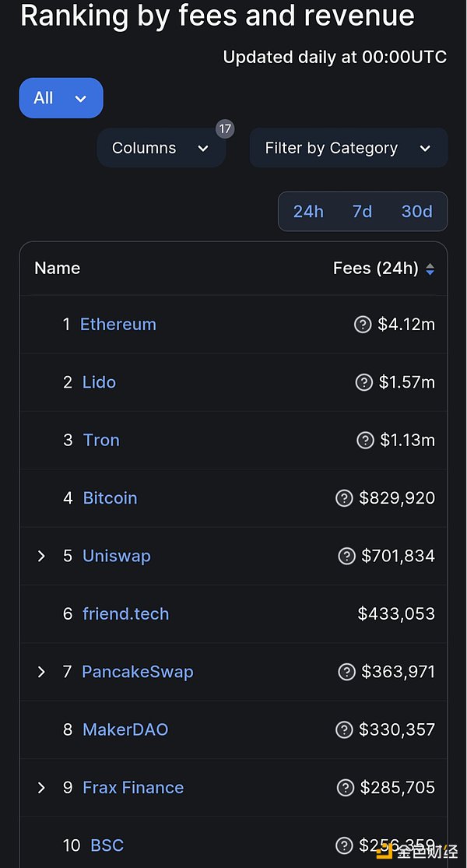Expand the PancakeSwap row chevron
The image size is (467, 868).
pos(42,672)
